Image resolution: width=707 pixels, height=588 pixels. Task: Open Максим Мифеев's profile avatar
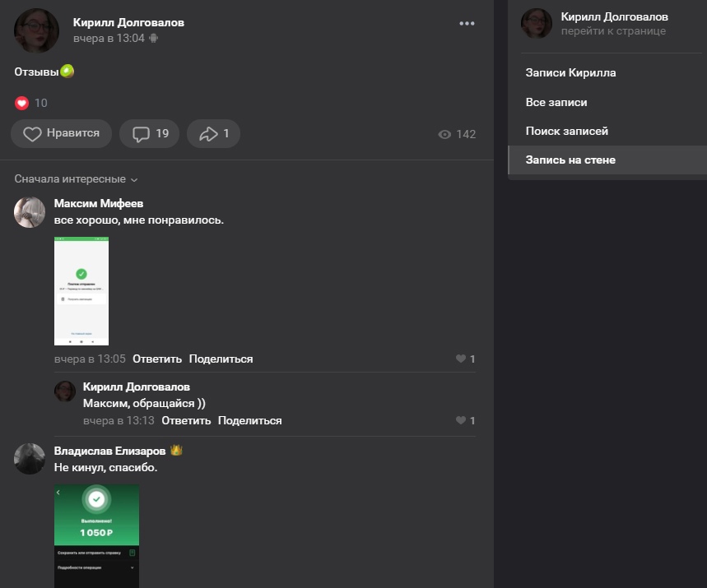pyautogui.click(x=30, y=212)
